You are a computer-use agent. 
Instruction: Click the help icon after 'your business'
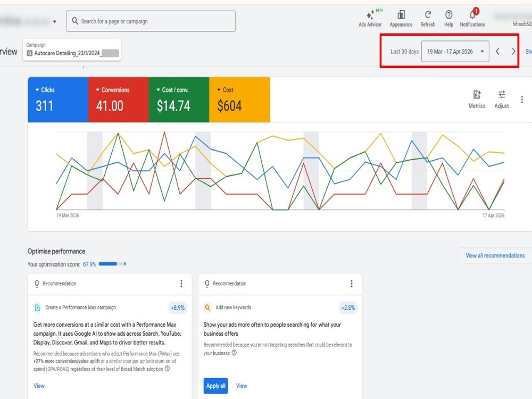[234, 353]
